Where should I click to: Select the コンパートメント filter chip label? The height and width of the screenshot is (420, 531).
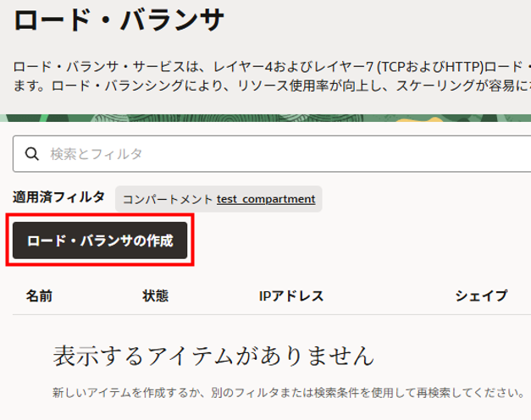pyautogui.click(x=168, y=200)
